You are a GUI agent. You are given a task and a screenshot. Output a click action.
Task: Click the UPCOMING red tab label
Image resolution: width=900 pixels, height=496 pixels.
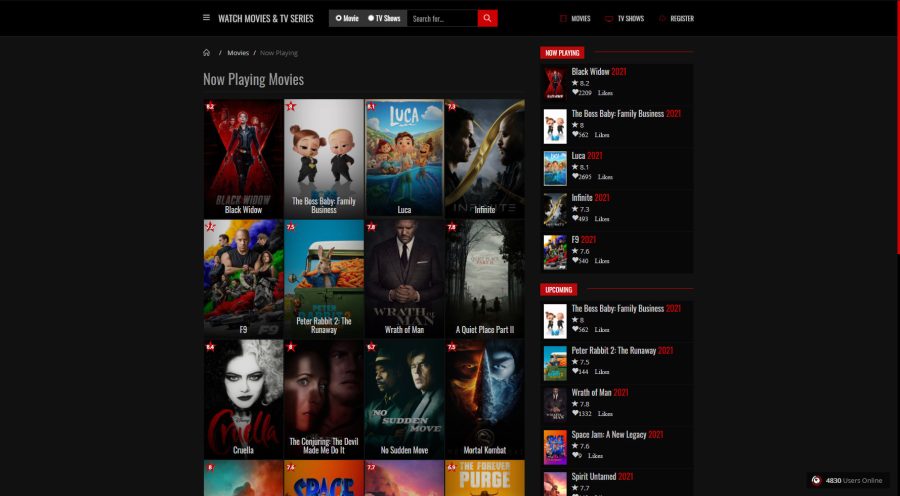pyautogui.click(x=558, y=290)
